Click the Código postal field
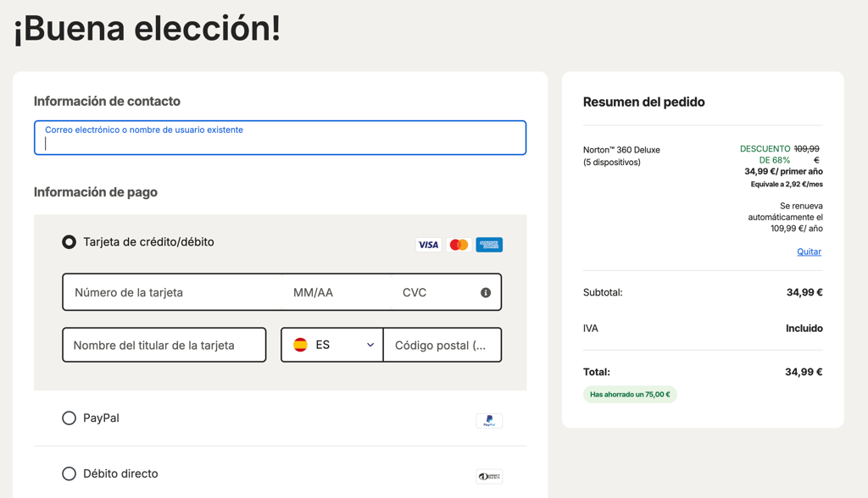Image resolution: width=868 pixels, height=498 pixels. point(442,345)
